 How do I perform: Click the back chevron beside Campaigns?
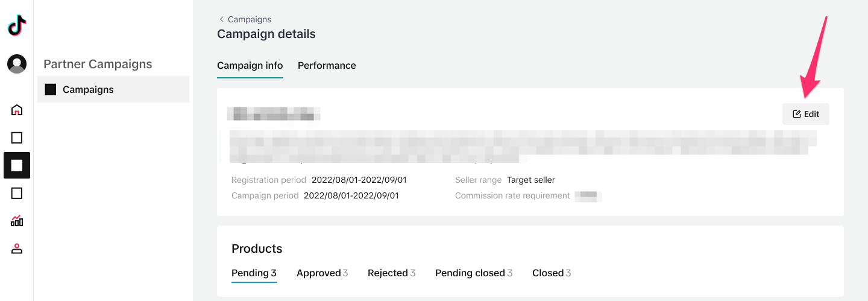[x=221, y=19]
